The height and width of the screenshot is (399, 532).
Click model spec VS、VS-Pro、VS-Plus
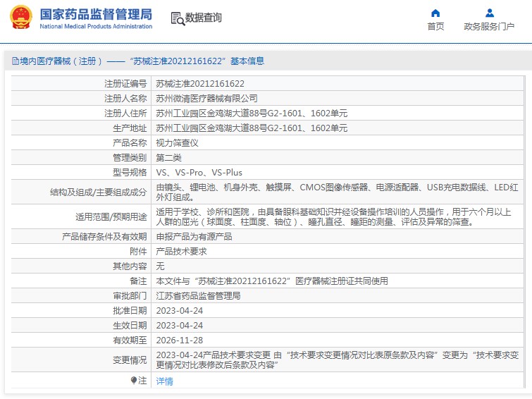coord(199,172)
